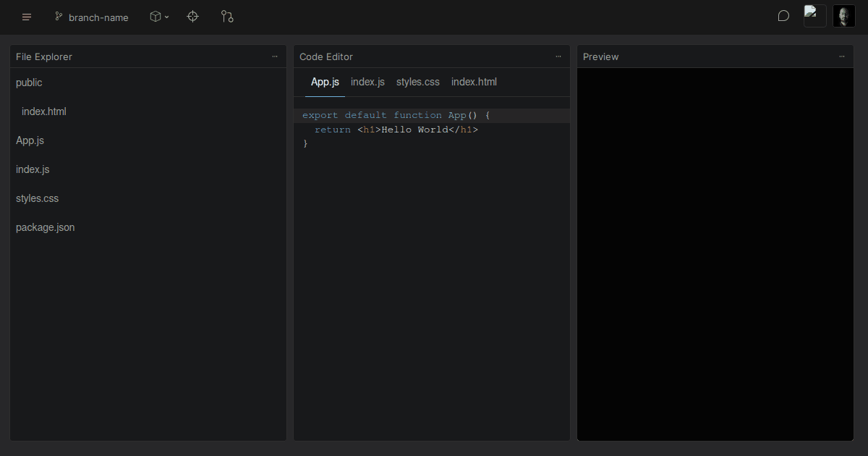Open the styles.css tab in Code Editor

coord(417,82)
